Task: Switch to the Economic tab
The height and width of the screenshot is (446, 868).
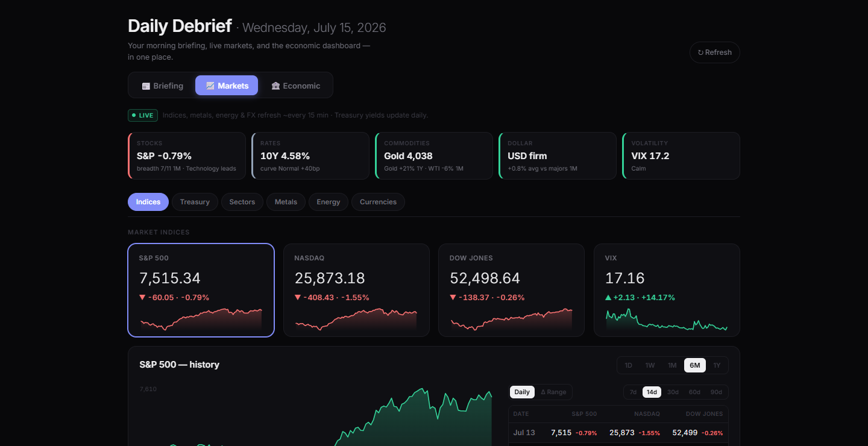Action: 295,86
